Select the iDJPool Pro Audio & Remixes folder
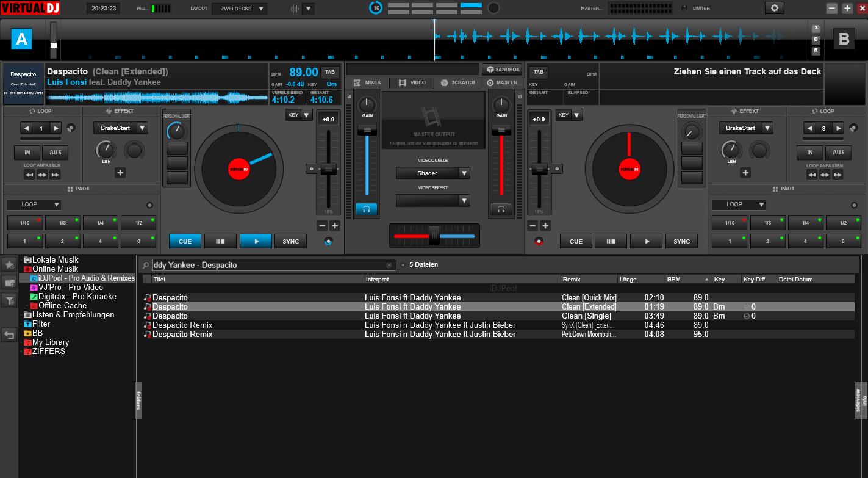 (82, 278)
